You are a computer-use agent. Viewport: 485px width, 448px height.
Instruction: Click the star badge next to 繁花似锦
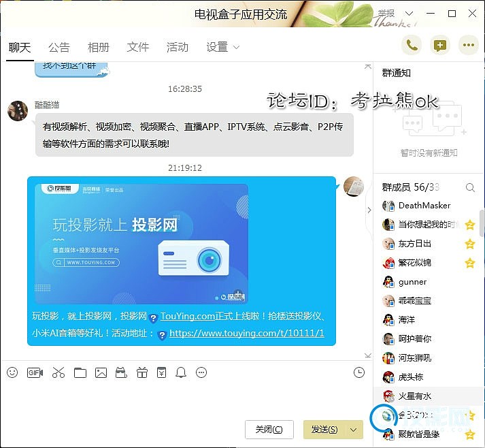[x=470, y=263]
